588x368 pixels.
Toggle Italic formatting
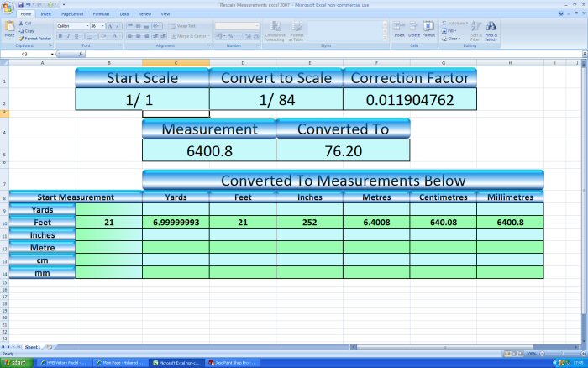click(68, 36)
